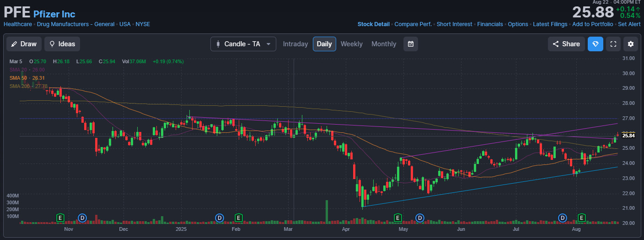Select the Daily timeframe
644x240 pixels.
324,44
